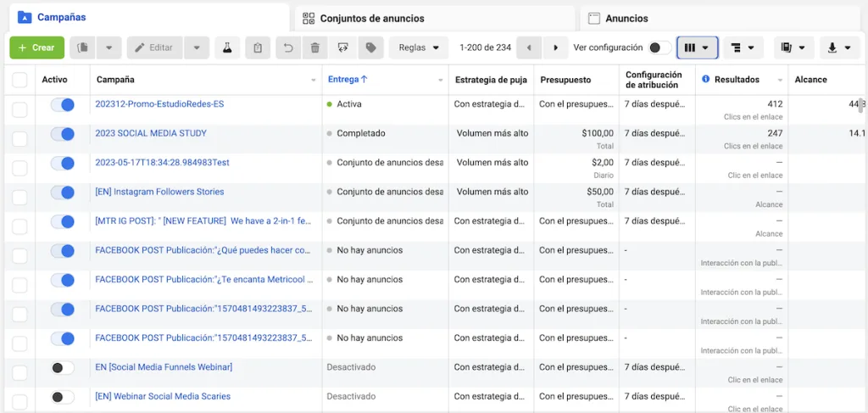Open campaign 202312-Promo-EstudioRedes-ES
Screen dimensions: 868x413
click(x=159, y=104)
